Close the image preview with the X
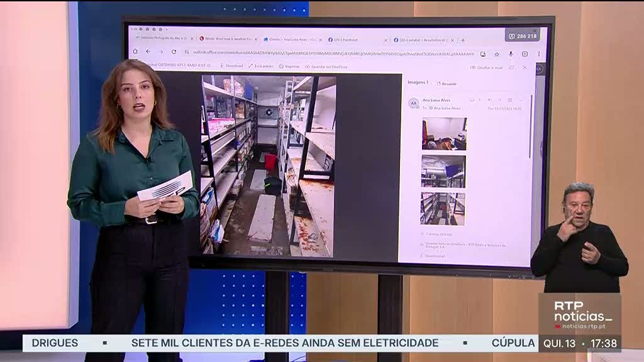The image size is (644, 362). tap(525, 67)
